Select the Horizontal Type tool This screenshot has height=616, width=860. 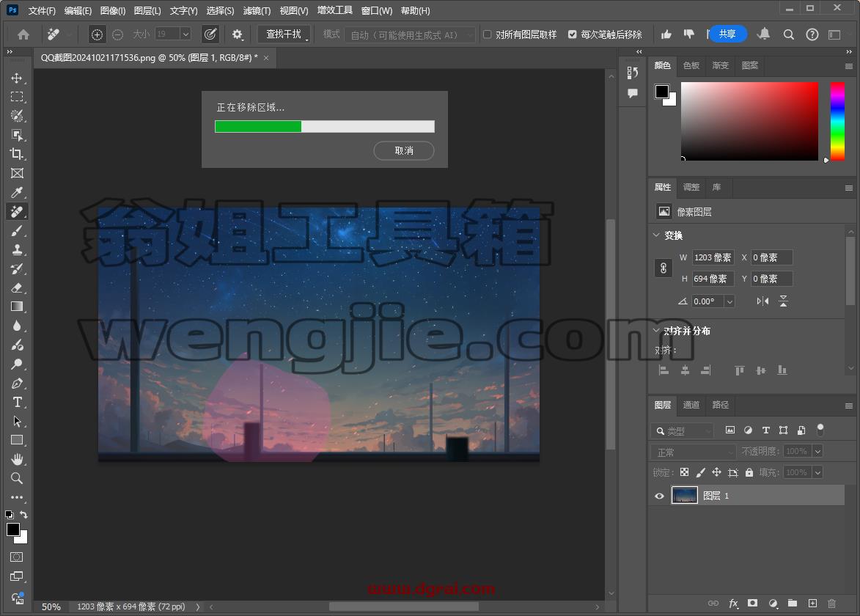17,402
